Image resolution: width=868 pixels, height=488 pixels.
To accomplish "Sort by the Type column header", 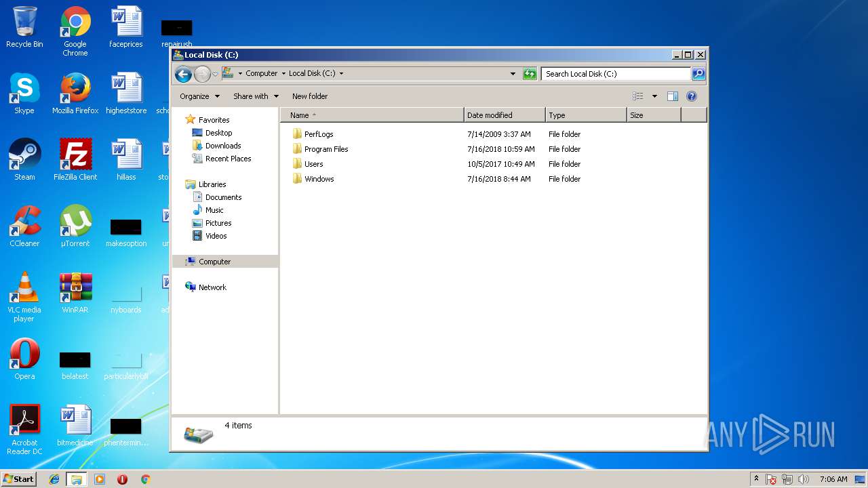I will coord(586,115).
